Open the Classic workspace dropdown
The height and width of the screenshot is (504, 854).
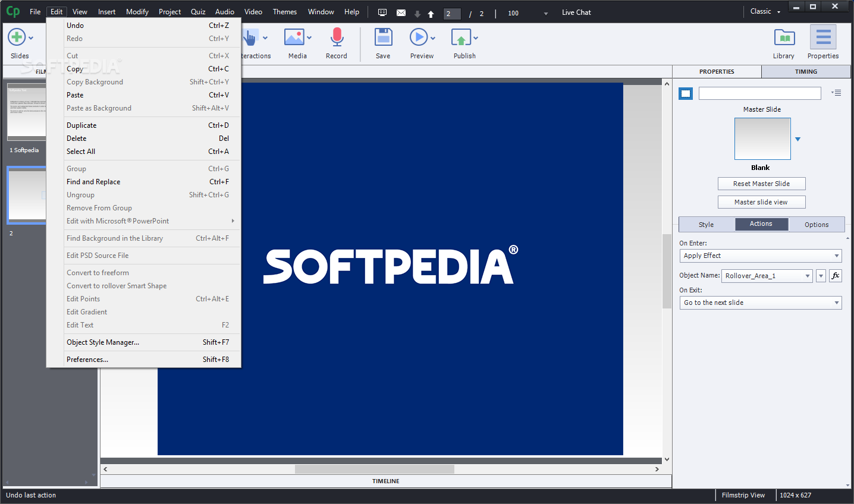[x=765, y=11]
